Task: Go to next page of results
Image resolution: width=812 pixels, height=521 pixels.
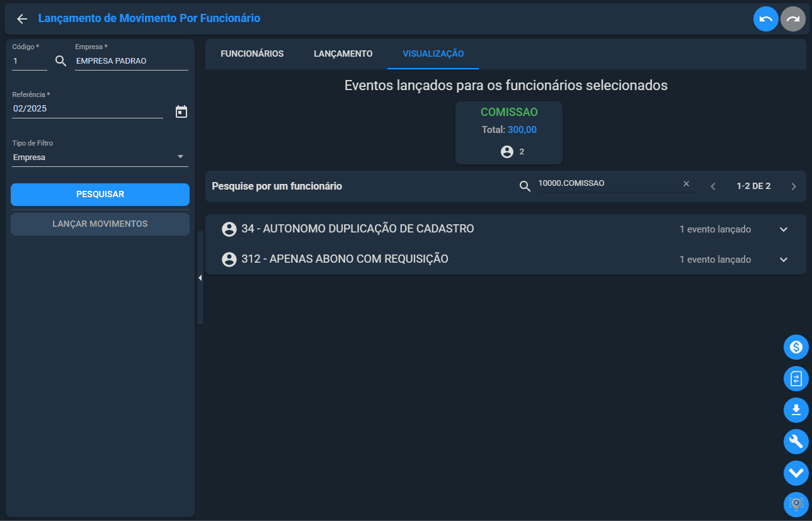Action: click(794, 186)
